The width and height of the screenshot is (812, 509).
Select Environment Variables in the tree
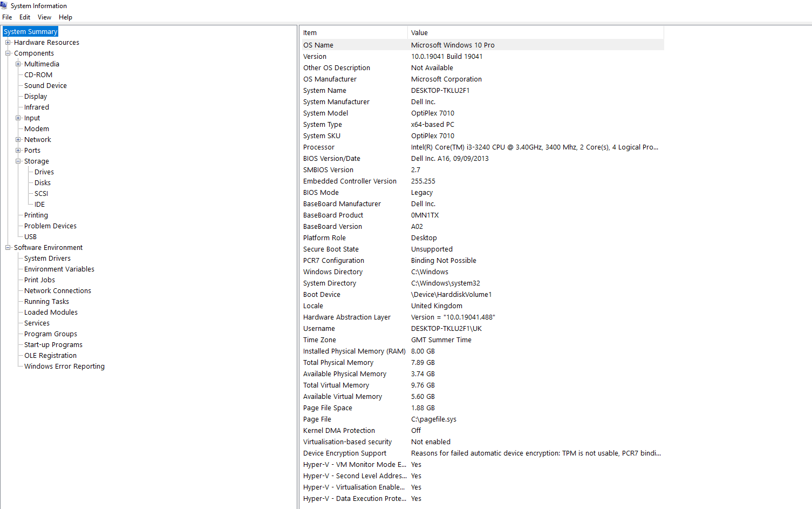click(59, 269)
